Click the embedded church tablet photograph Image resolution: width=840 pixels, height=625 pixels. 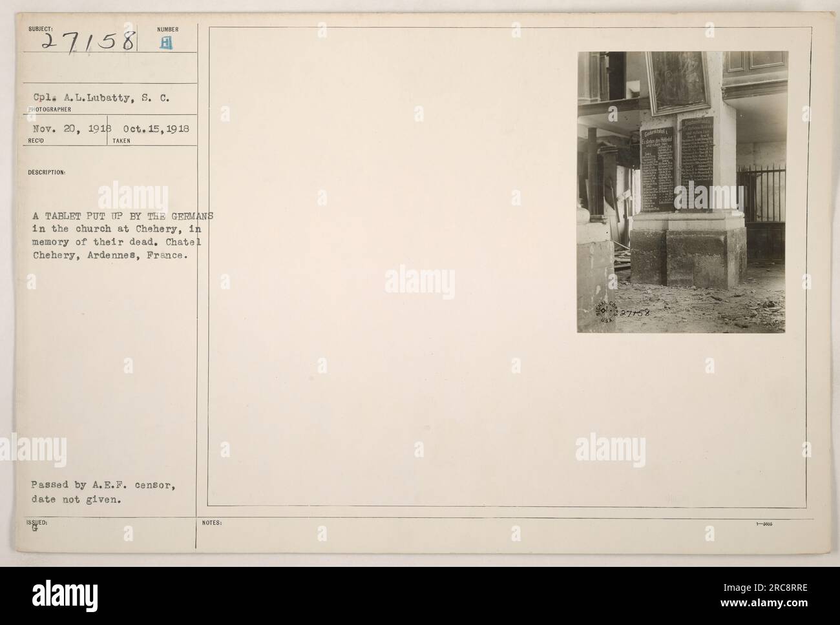[x=682, y=192]
